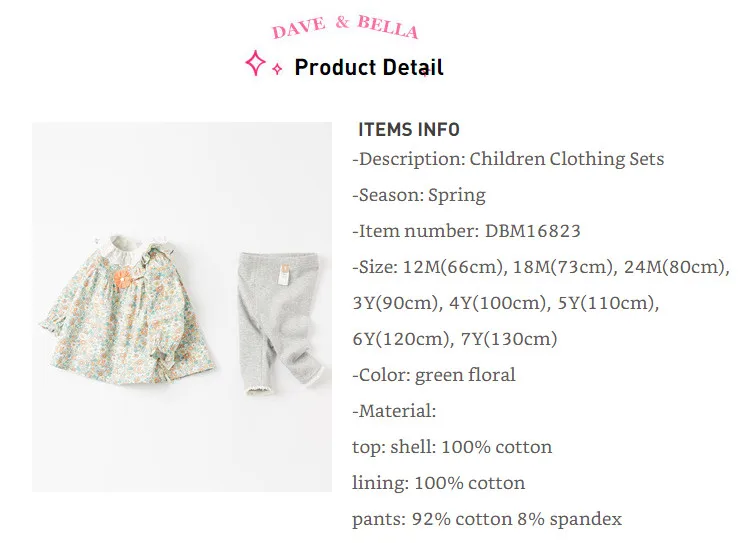Viewport: 750px width, 543px height.
Task: Click the large pink sparkle star icon
Action: (255, 64)
